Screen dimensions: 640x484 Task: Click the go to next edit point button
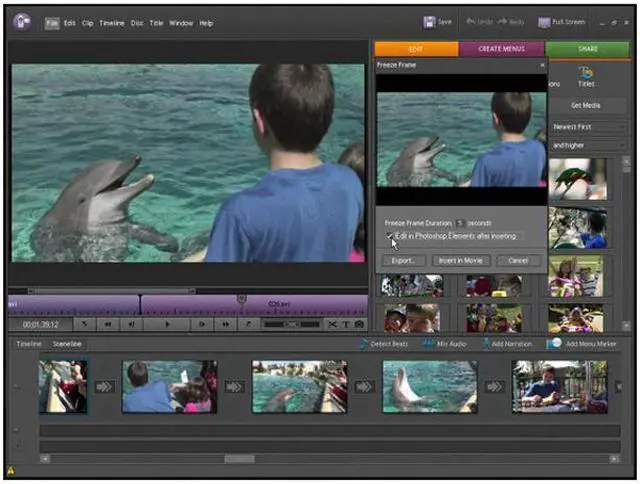[248, 324]
